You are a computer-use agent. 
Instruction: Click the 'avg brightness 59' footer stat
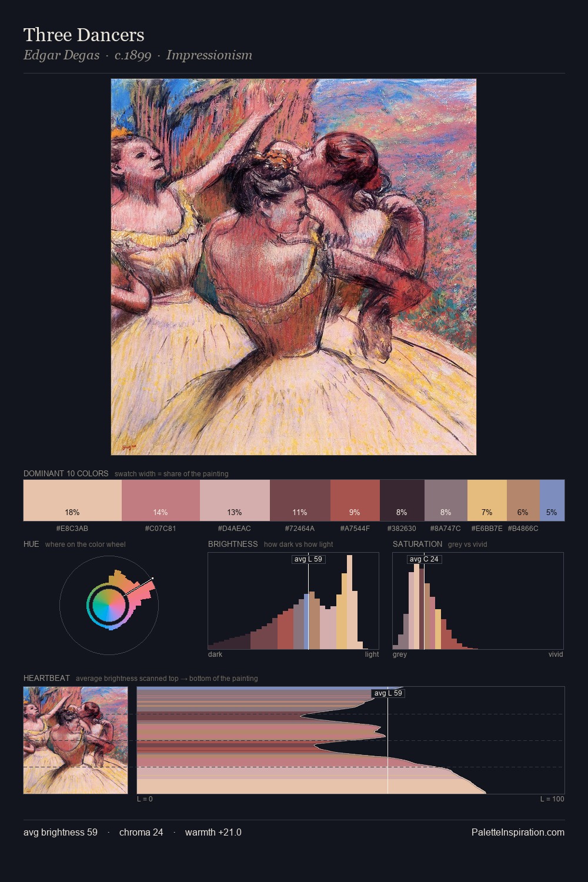tap(61, 833)
